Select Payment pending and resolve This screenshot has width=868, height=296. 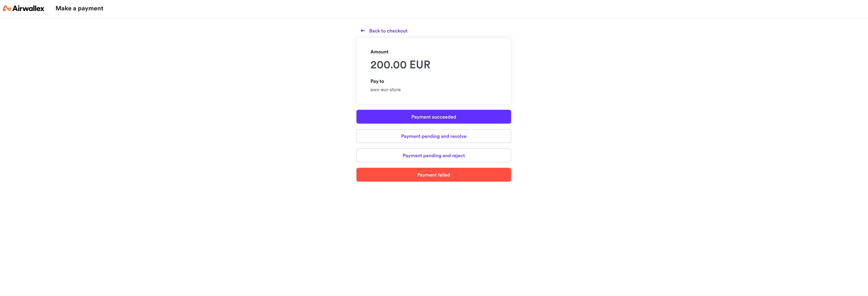(433, 136)
